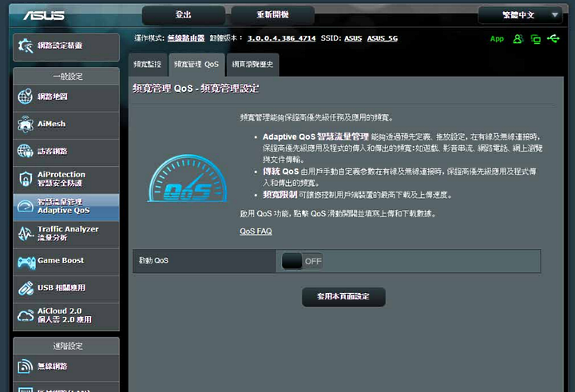Select the Adaptive QoS gauge icon

tap(26, 206)
